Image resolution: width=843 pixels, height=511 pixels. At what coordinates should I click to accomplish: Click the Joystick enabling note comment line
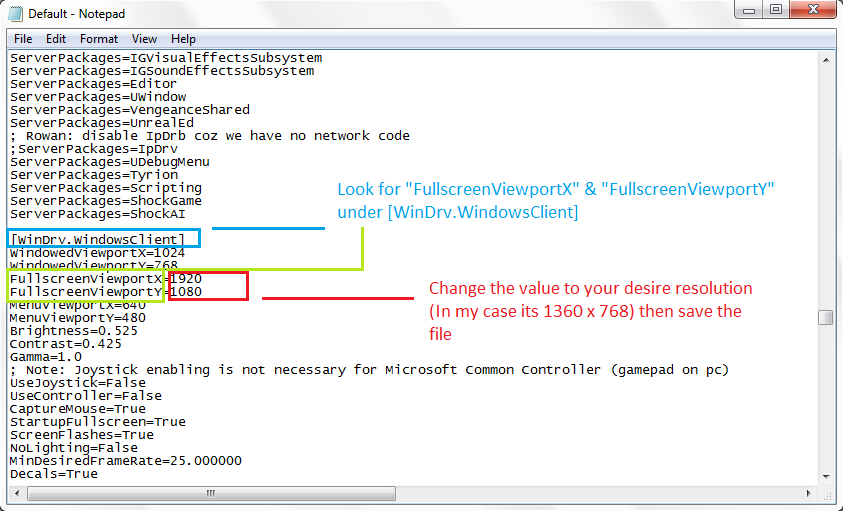(369, 370)
